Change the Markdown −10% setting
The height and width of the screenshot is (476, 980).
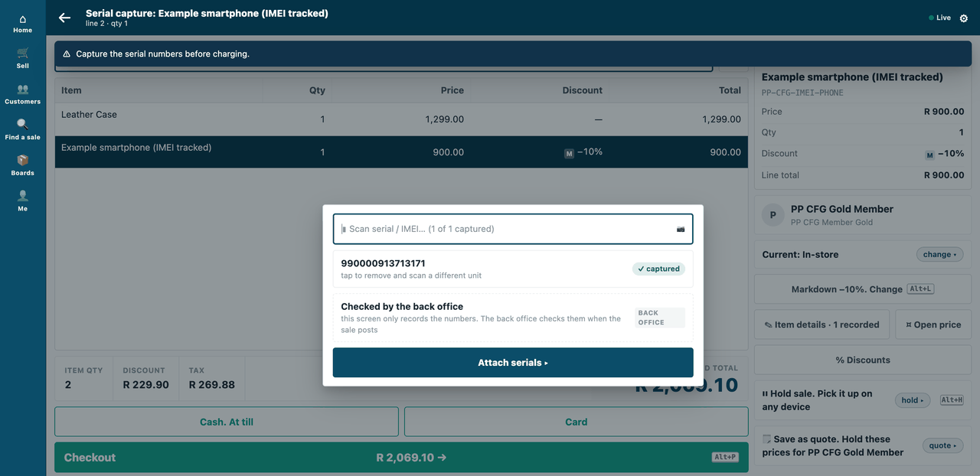[x=863, y=289]
